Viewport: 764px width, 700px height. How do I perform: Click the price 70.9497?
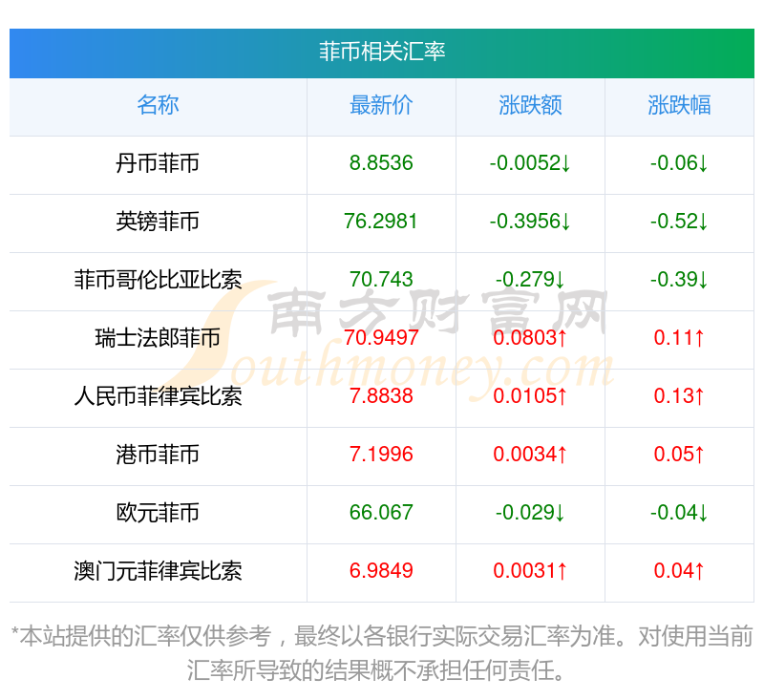(381, 338)
